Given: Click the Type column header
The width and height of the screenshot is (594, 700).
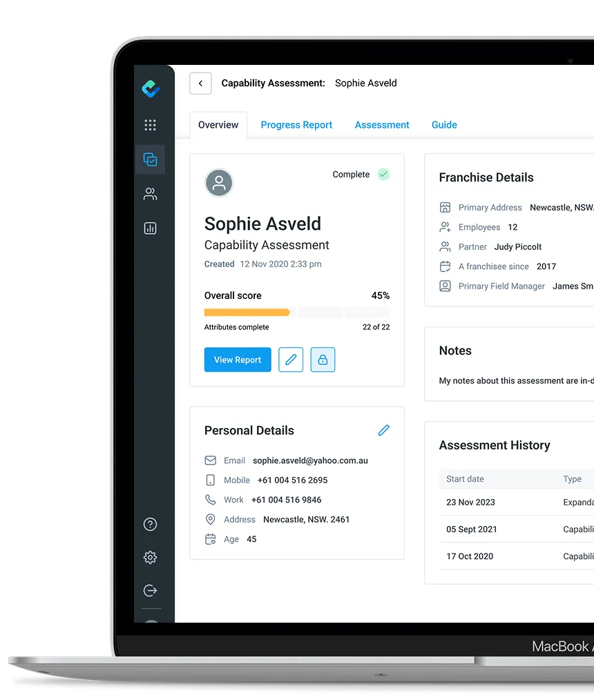Looking at the screenshot, I should (572, 479).
